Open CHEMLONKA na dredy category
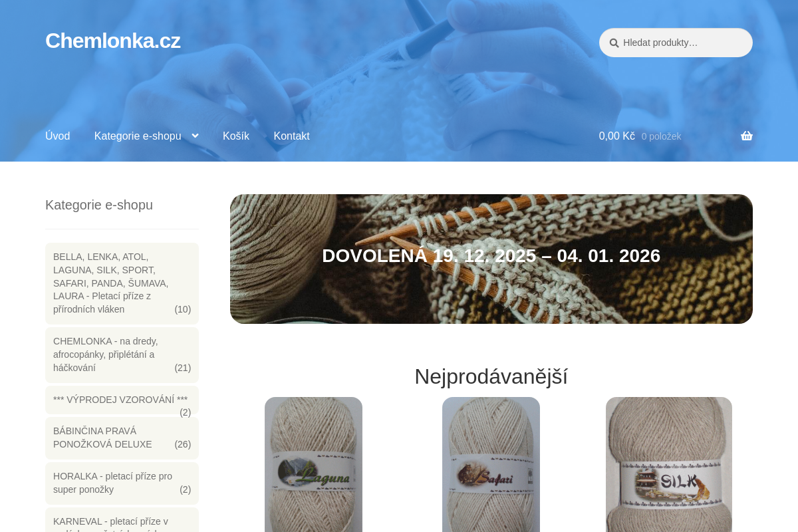This screenshot has width=798, height=532. coord(122,354)
